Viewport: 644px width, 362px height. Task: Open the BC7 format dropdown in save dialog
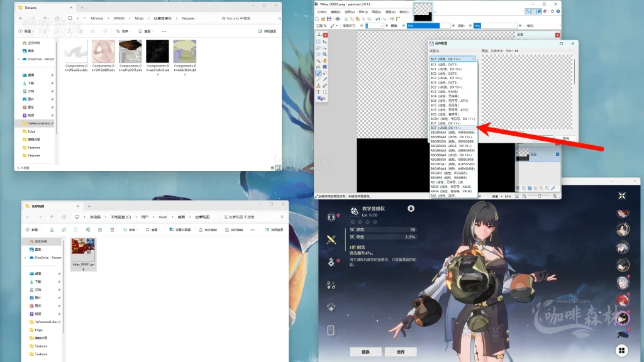tap(453, 59)
